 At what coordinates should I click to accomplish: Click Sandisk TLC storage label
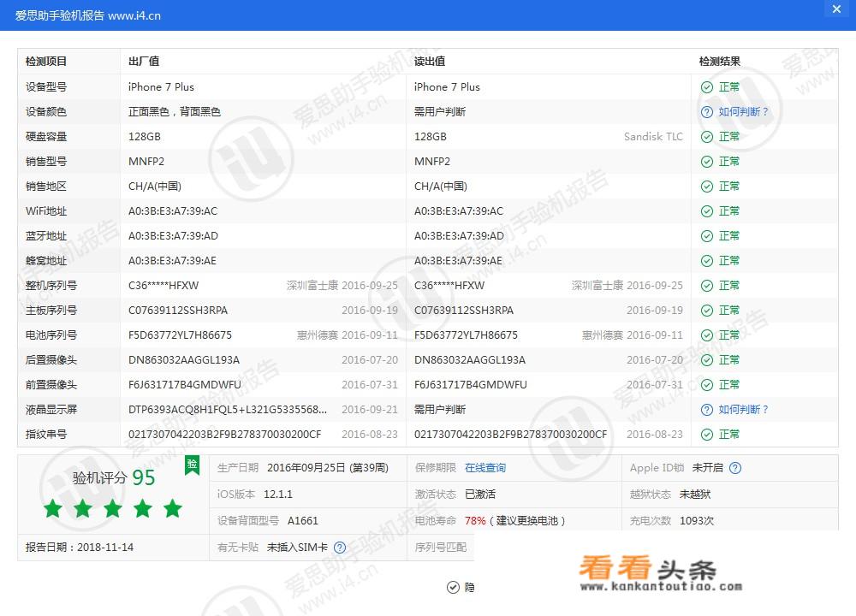[653, 137]
